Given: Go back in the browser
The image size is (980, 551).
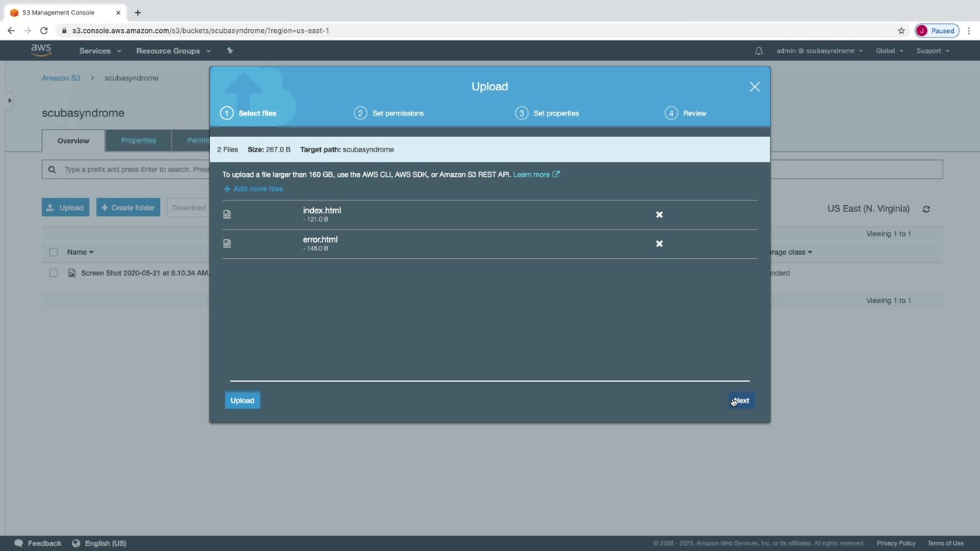Looking at the screenshot, I should click(x=11, y=31).
